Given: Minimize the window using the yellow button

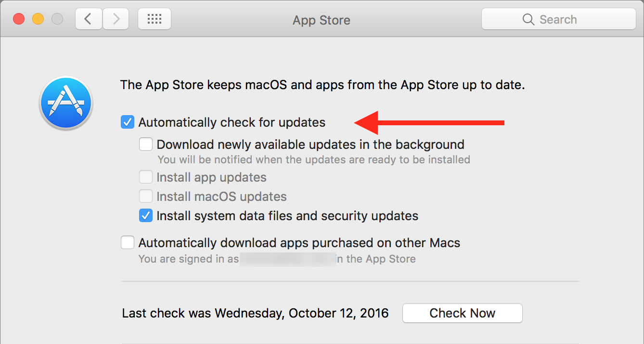Looking at the screenshot, I should click(x=38, y=19).
